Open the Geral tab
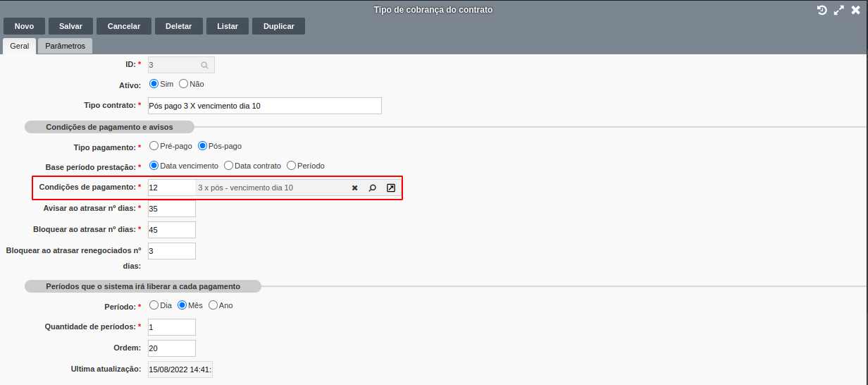 pos(19,46)
